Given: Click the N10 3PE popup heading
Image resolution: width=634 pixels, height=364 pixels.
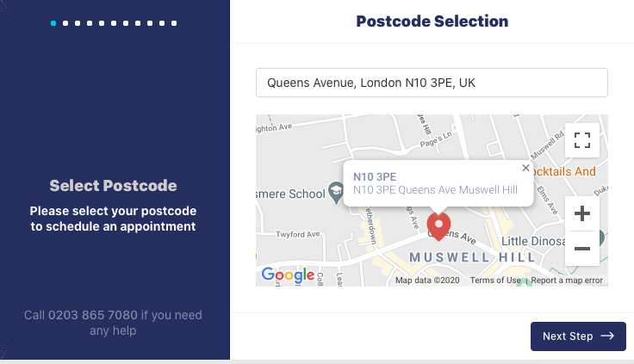Looking at the screenshot, I should pyautogui.click(x=370, y=176).
